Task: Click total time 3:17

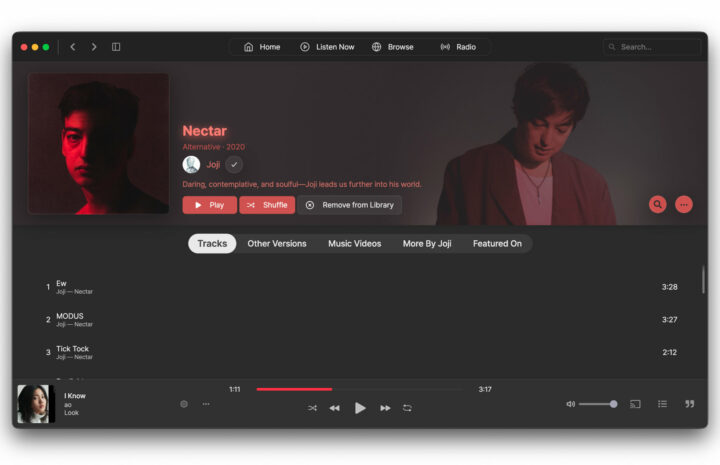Action: pyautogui.click(x=485, y=389)
